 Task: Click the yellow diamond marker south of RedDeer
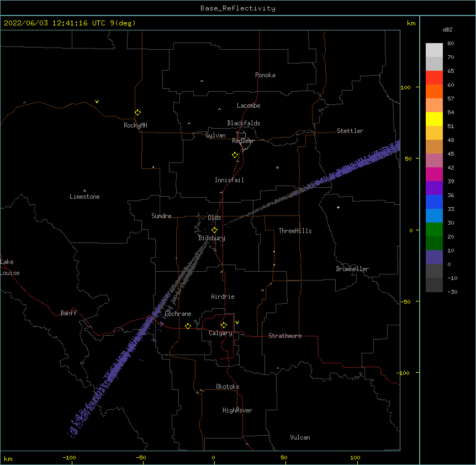(x=235, y=155)
